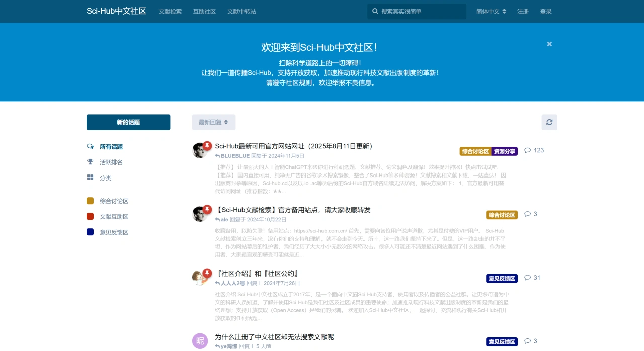Click the 活跃排名 trophy icon

[x=90, y=162]
